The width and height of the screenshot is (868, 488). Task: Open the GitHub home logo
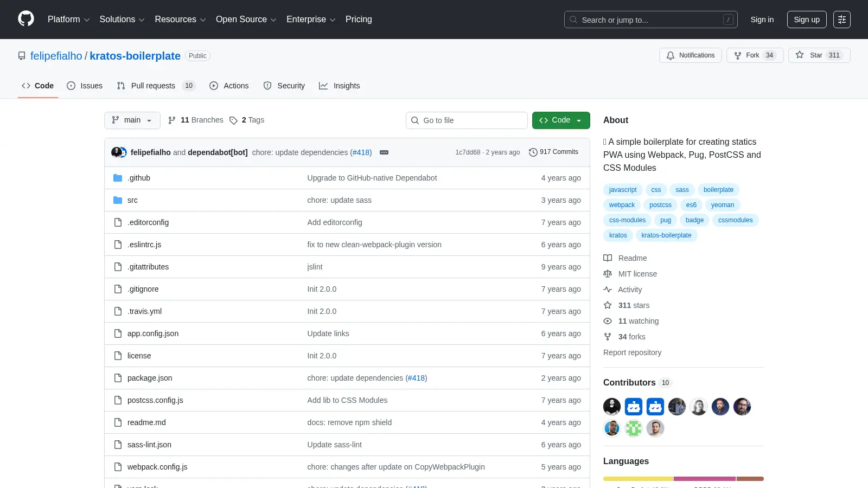[26, 19]
